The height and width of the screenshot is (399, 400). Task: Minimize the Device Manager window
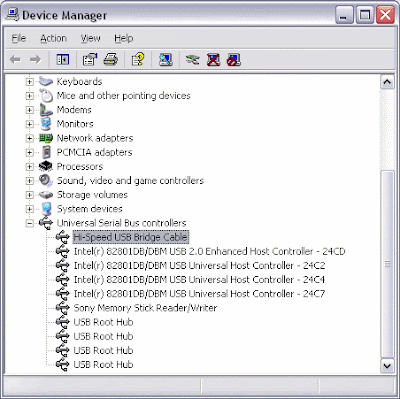click(344, 15)
